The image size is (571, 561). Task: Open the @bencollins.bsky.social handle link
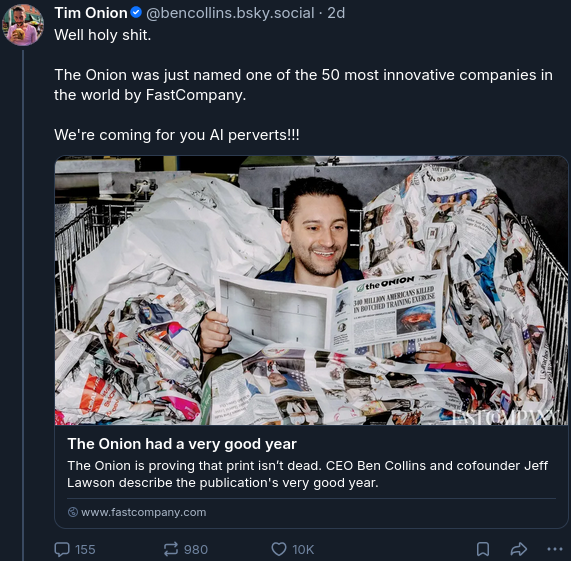pos(230,13)
